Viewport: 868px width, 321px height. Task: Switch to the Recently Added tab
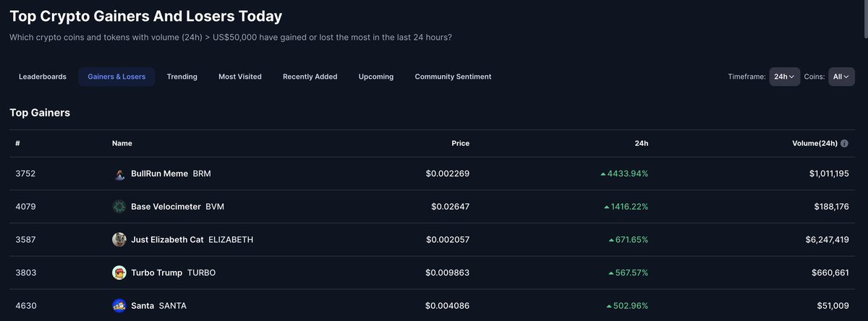click(310, 77)
